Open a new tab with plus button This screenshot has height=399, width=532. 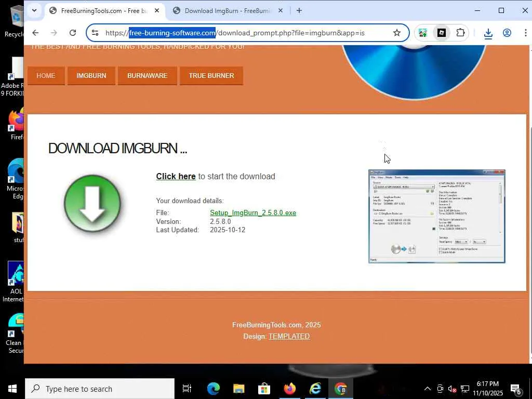pyautogui.click(x=299, y=10)
